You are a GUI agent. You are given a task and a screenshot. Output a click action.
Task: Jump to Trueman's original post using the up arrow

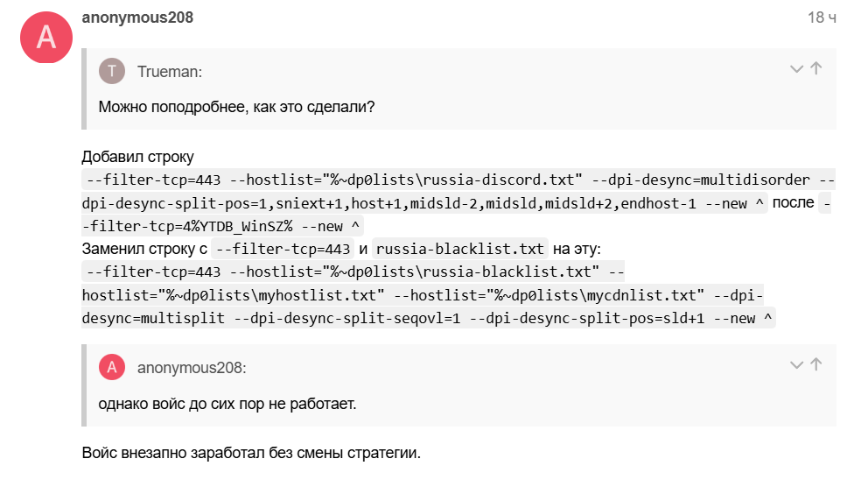click(x=816, y=68)
